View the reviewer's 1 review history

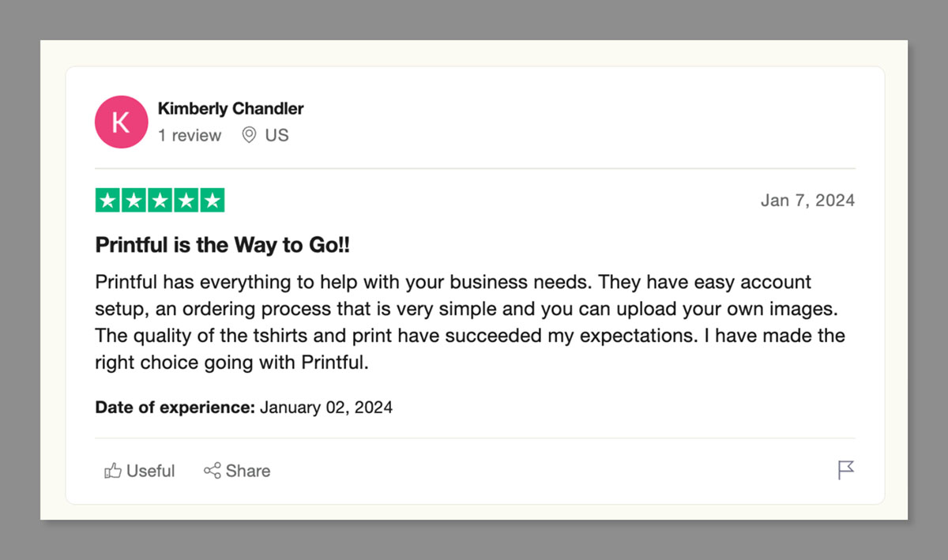(190, 135)
